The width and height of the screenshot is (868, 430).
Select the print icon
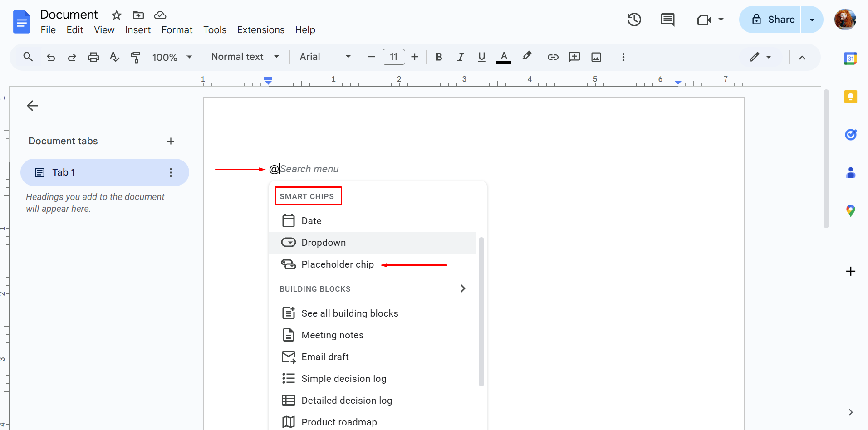93,57
